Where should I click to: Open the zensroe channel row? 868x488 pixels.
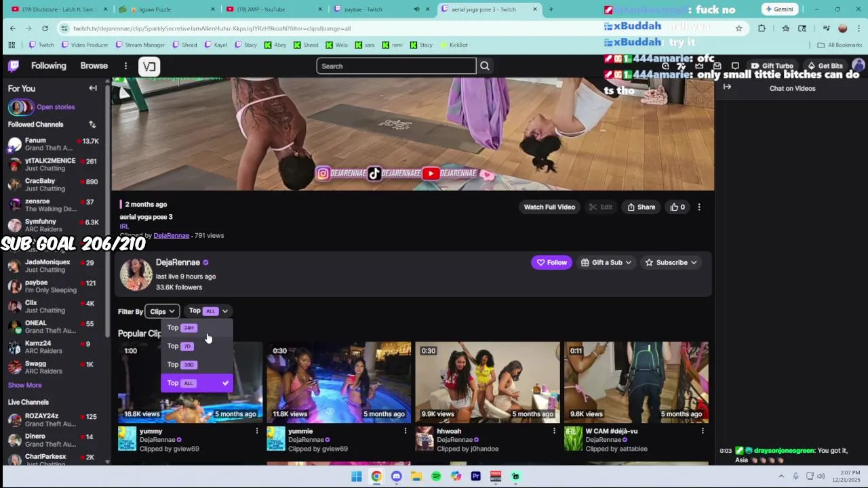click(x=53, y=205)
